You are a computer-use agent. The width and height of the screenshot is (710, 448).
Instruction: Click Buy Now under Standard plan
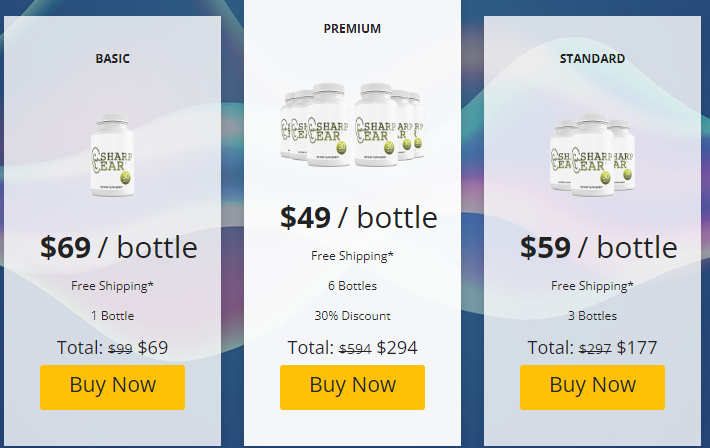(592, 386)
